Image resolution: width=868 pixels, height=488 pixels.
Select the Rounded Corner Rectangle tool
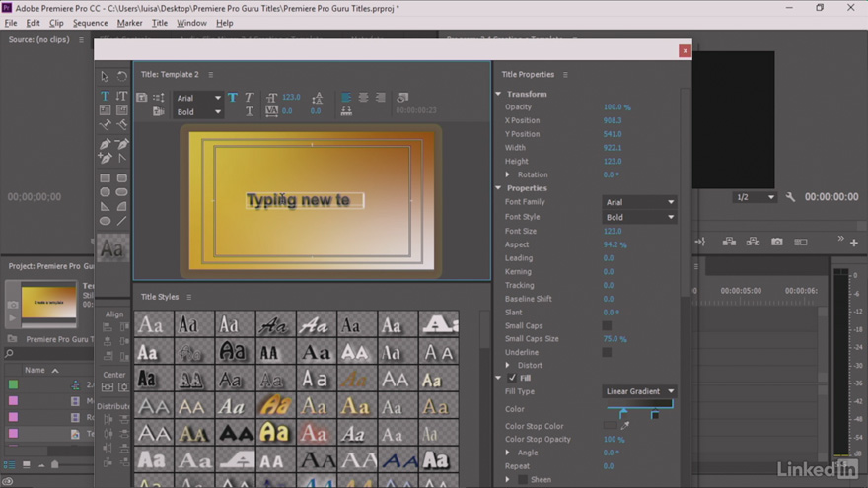[x=121, y=178]
